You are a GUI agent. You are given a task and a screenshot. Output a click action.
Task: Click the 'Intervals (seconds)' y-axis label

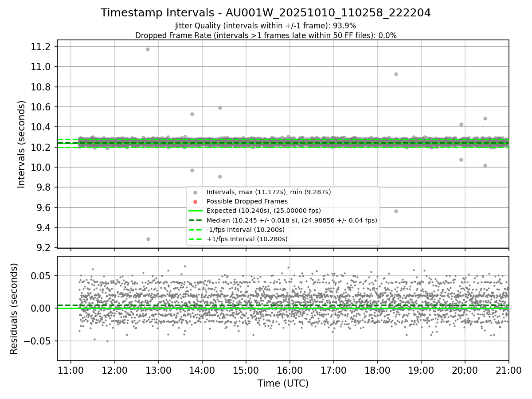[x=22, y=144]
